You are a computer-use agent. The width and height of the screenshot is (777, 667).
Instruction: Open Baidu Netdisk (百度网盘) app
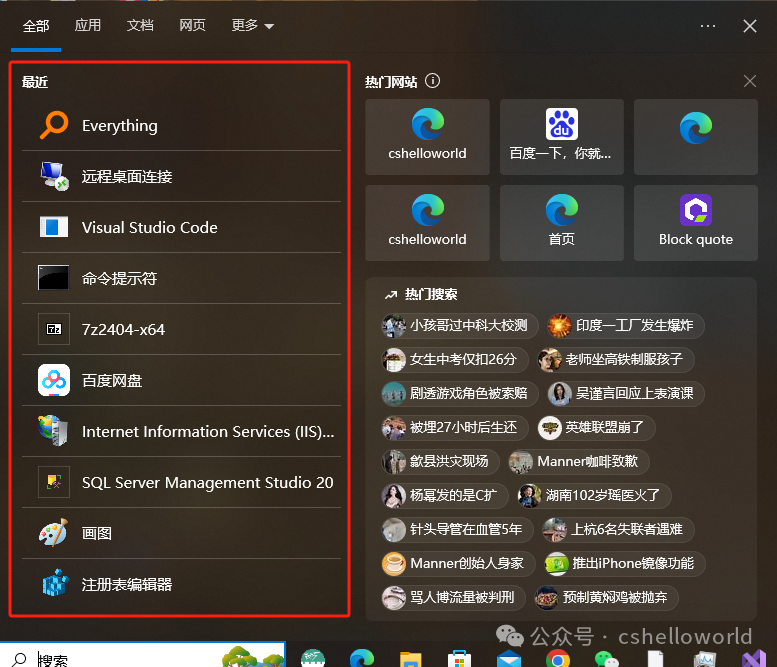112,381
